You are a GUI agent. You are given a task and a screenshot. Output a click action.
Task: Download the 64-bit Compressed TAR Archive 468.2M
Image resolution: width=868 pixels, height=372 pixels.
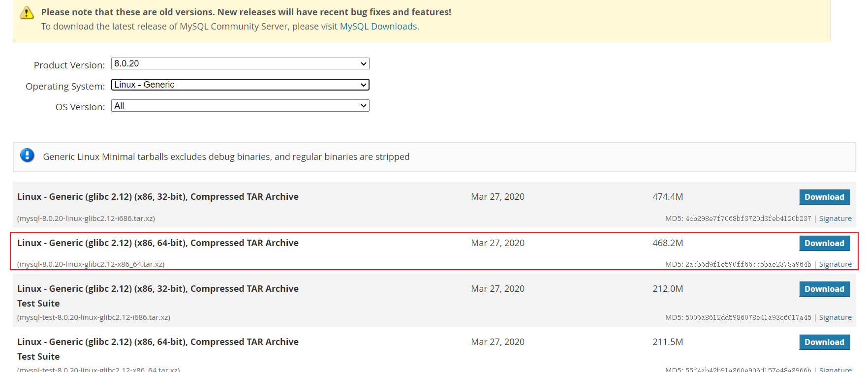824,243
